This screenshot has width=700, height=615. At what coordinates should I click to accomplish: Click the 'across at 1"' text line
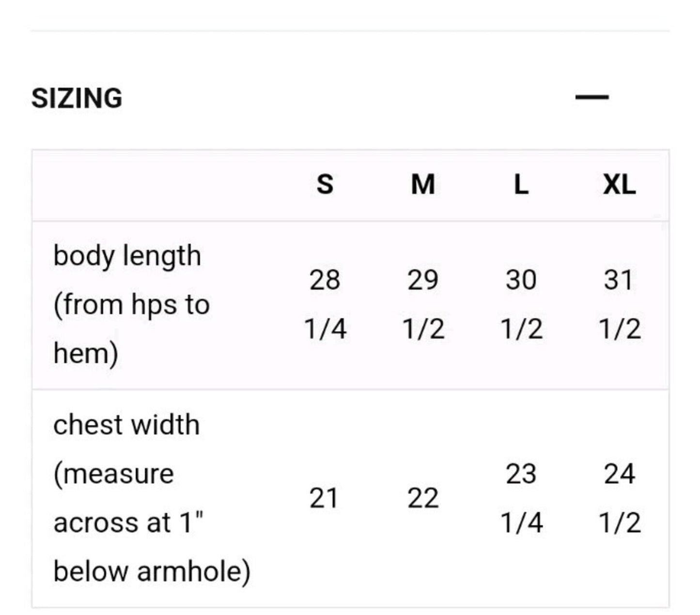129,523
